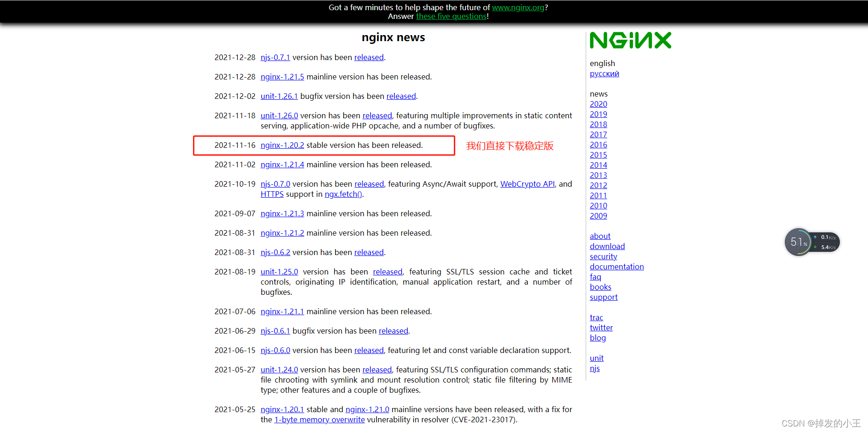Click the 51% floating performance monitor widget

[812, 242]
